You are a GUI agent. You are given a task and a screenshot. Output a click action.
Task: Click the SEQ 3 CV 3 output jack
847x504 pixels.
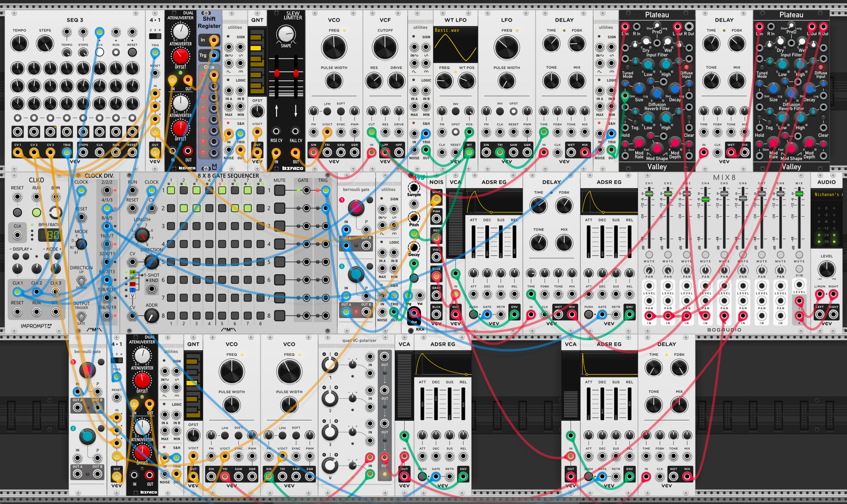tap(50, 152)
